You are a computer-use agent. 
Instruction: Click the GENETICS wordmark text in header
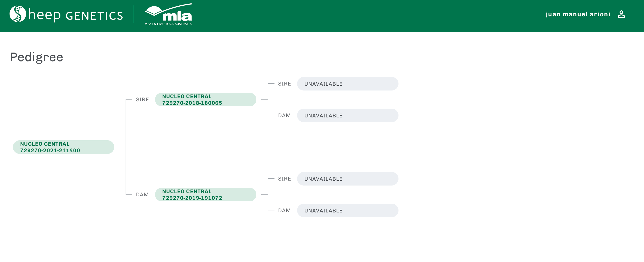click(94, 16)
